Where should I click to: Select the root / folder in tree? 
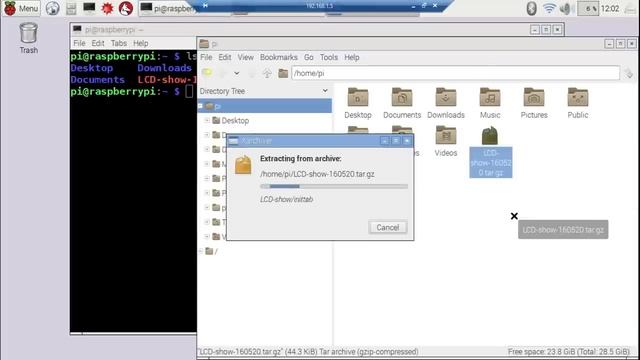[x=212, y=251]
